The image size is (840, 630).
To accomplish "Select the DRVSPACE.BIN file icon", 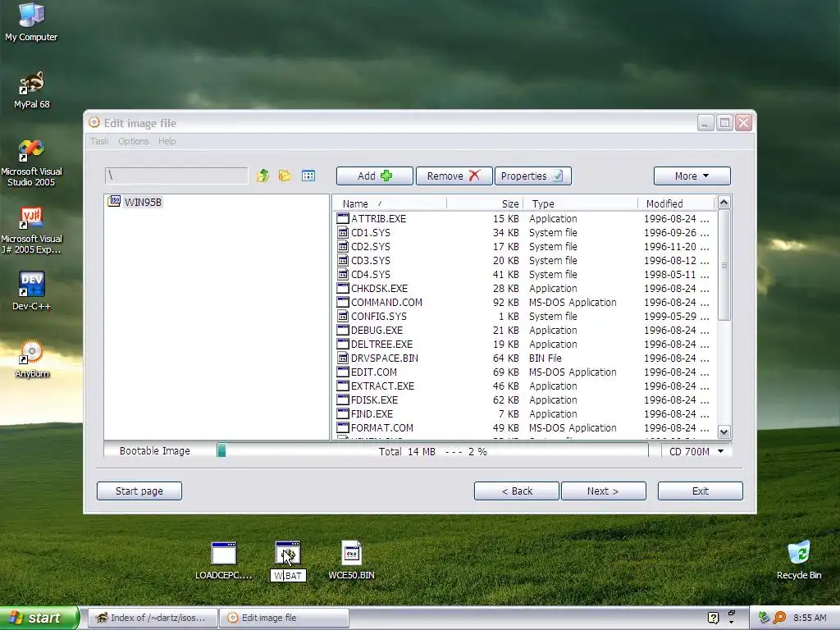I will coord(343,358).
